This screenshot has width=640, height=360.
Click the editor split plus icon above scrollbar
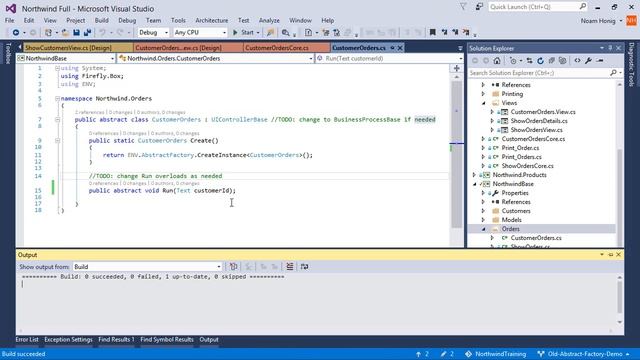pyautogui.click(x=457, y=68)
